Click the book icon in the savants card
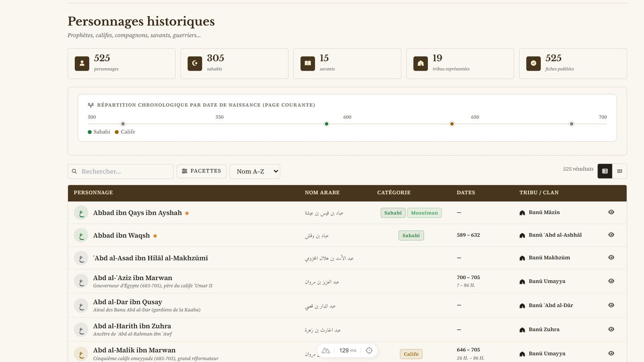 tap(308, 63)
